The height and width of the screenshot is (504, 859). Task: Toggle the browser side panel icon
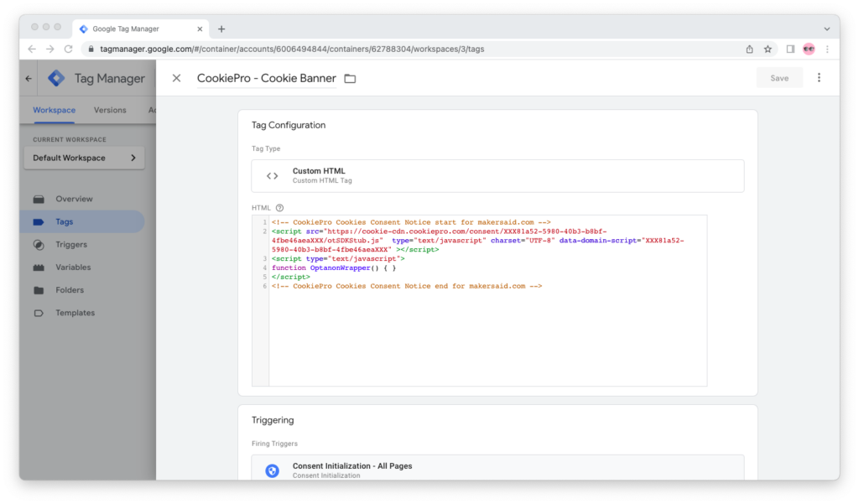pyautogui.click(x=790, y=49)
